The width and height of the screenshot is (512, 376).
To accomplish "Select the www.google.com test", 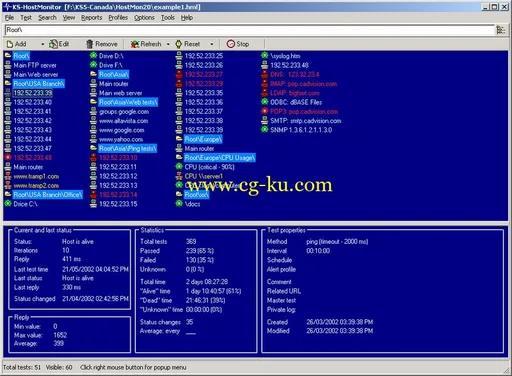I will click(x=122, y=130).
